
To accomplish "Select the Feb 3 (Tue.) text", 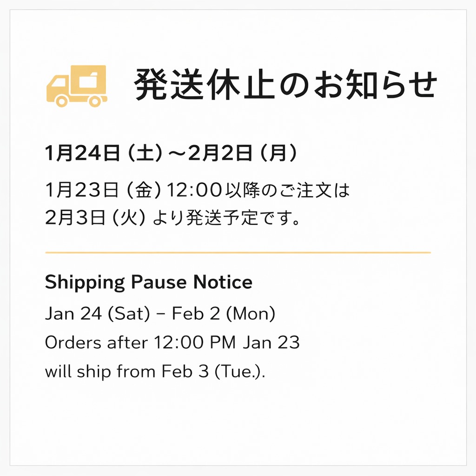I will click(x=213, y=372).
